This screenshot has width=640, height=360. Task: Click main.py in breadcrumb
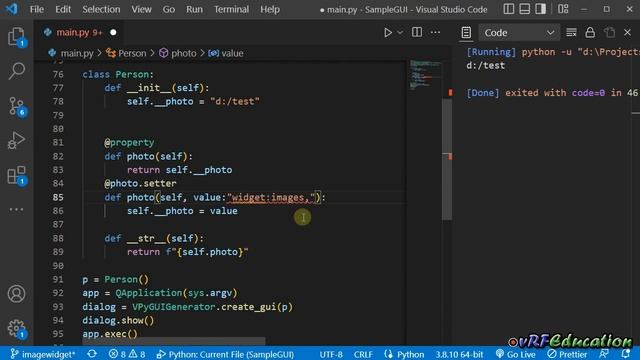tap(77, 53)
